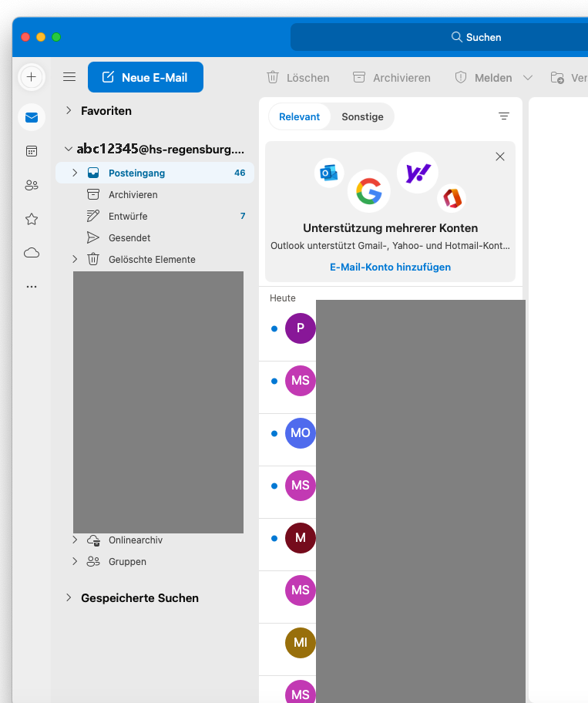Select the Relevant inbox tab
The width and height of the screenshot is (588, 703).
[x=300, y=117]
